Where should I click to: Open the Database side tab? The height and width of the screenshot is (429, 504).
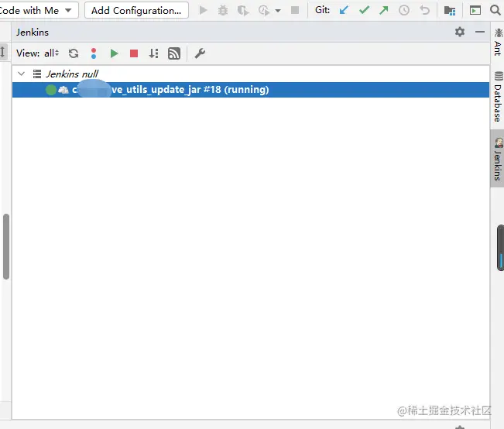coord(499,97)
